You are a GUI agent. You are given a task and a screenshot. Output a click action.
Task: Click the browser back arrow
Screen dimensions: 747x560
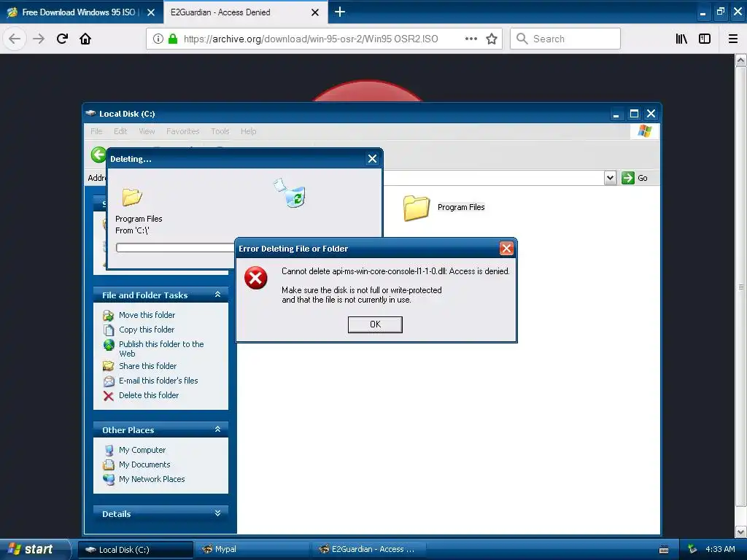(x=15, y=39)
